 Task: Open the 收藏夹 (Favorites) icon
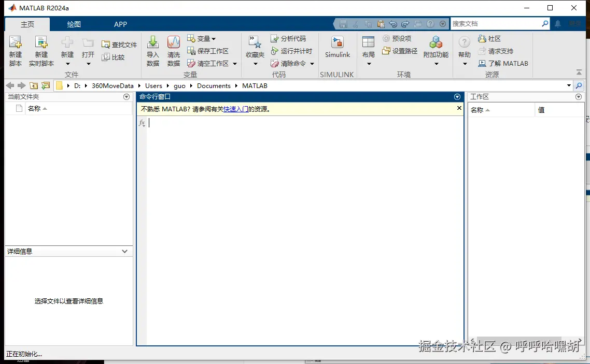(255, 42)
